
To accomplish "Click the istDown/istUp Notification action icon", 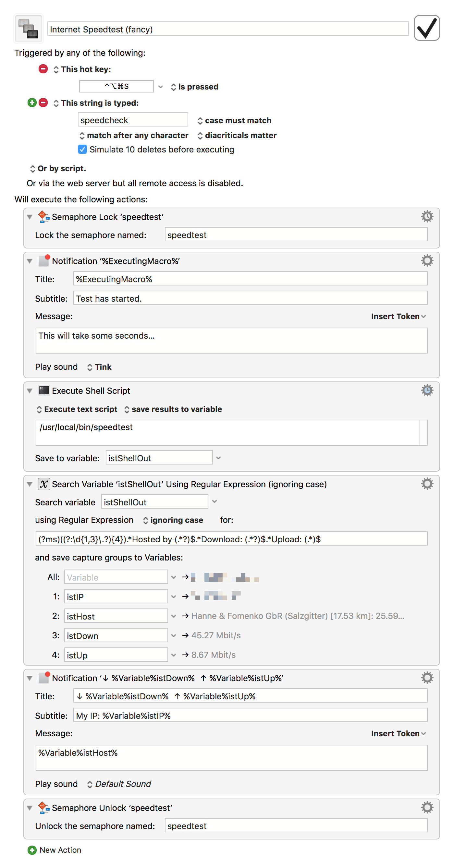I will (44, 678).
